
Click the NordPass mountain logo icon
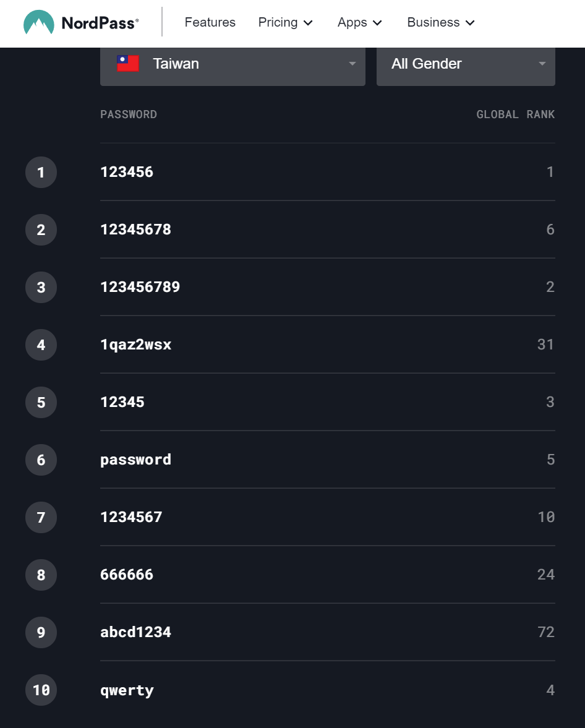38,22
